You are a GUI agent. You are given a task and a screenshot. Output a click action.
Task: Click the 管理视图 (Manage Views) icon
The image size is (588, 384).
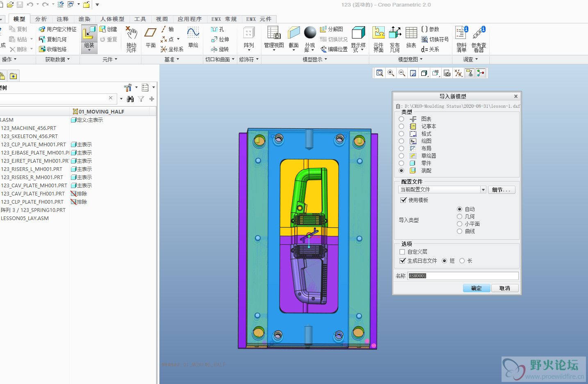click(x=274, y=38)
